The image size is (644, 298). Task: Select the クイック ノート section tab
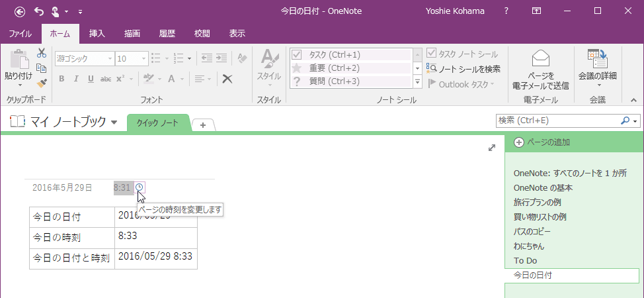coord(158,123)
